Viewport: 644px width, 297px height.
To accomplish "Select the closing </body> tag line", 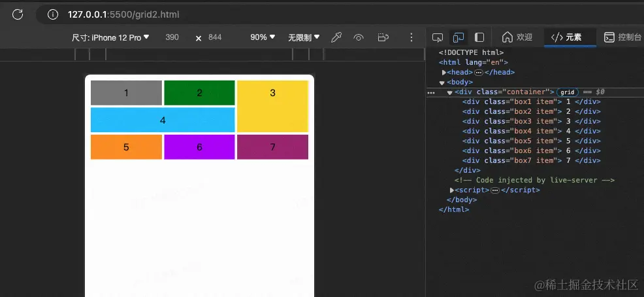I will pyautogui.click(x=462, y=200).
